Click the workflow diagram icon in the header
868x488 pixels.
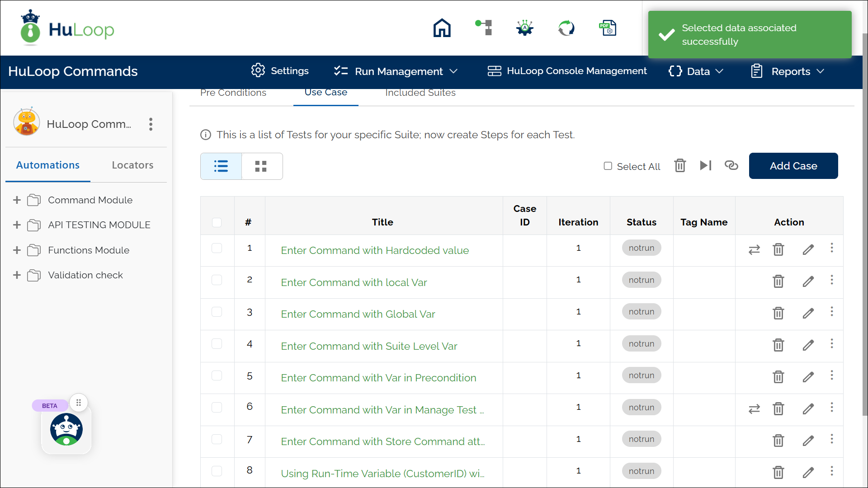click(x=483, y=28)
